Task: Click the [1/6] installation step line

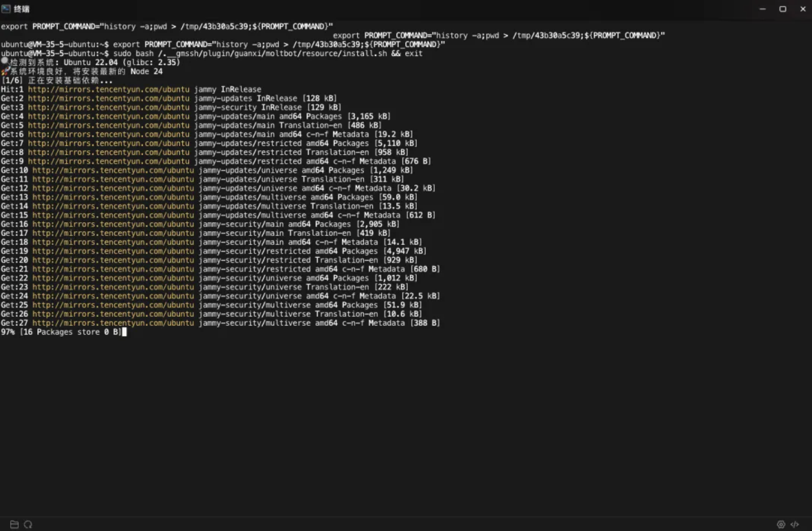Action: [x=57, y=81]
